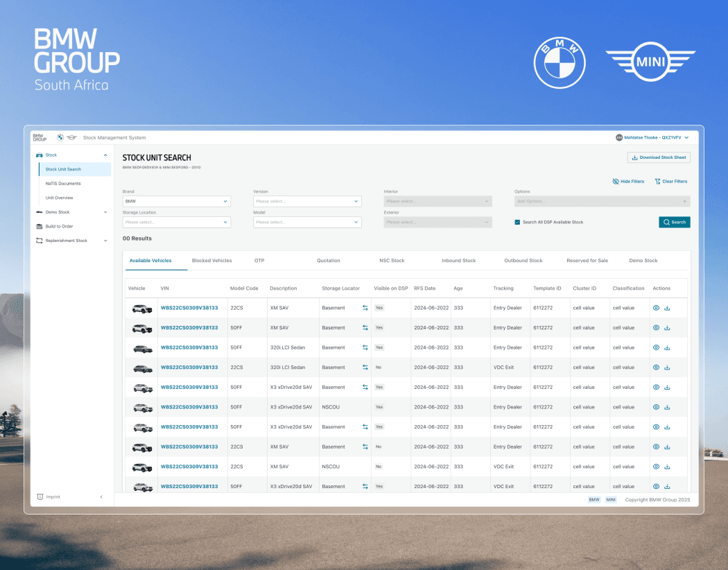Collapse the sidebar with the left arrow

101,496
